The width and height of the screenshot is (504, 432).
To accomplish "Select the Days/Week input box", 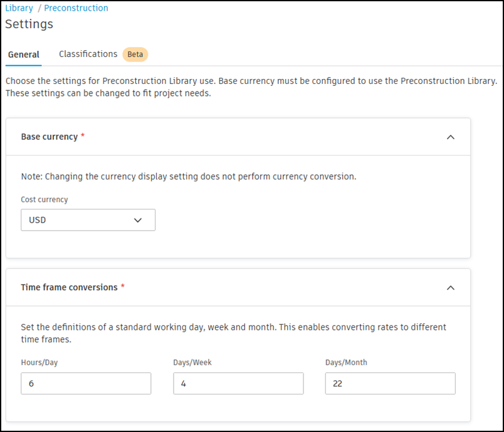I will [238, 383].
